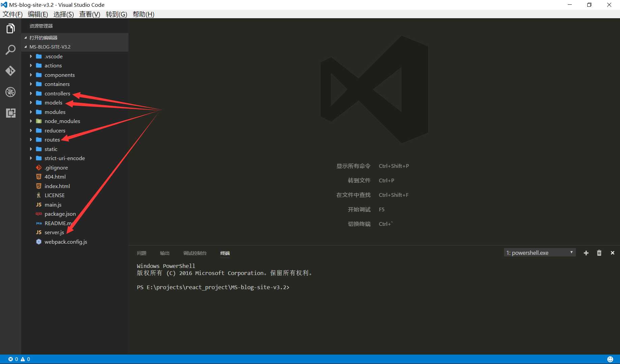
Task: Open the Explorer view in activity bar
Action: click(x=10, y=29)
